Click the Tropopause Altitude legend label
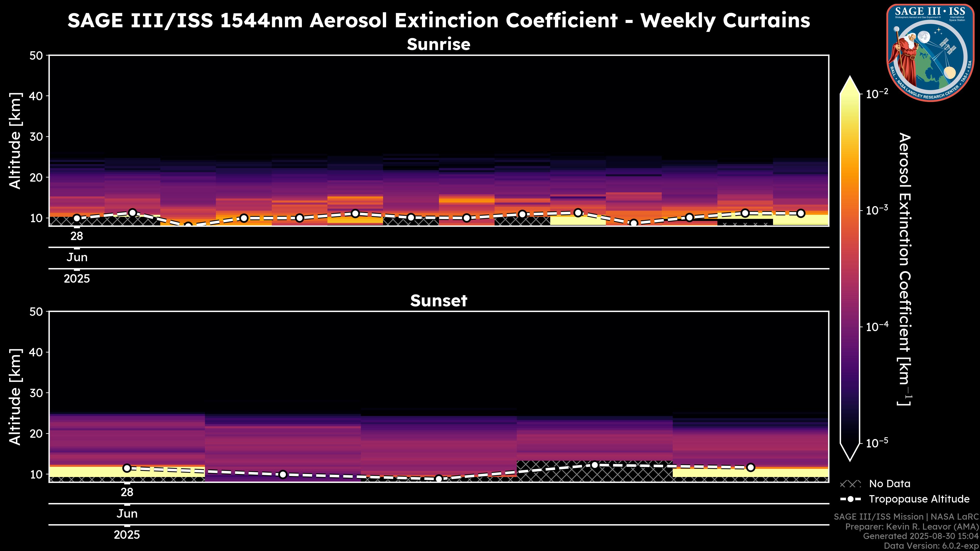 919,499
